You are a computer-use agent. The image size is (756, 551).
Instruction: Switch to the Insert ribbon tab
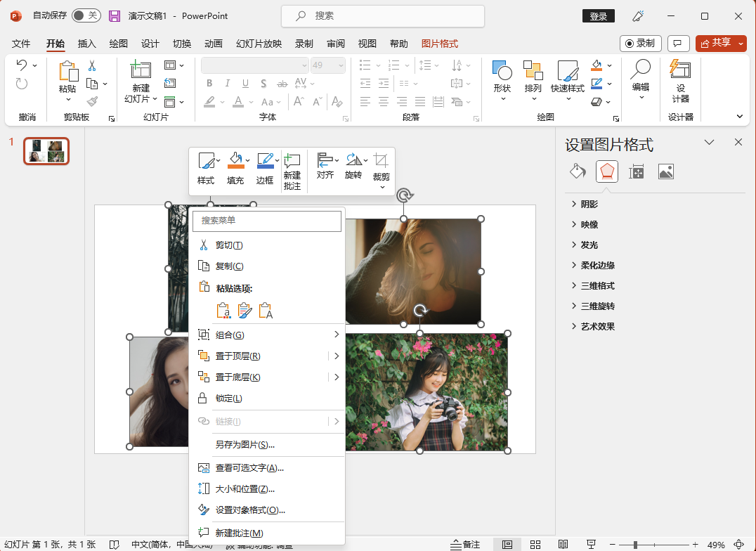tap(86, 44)
